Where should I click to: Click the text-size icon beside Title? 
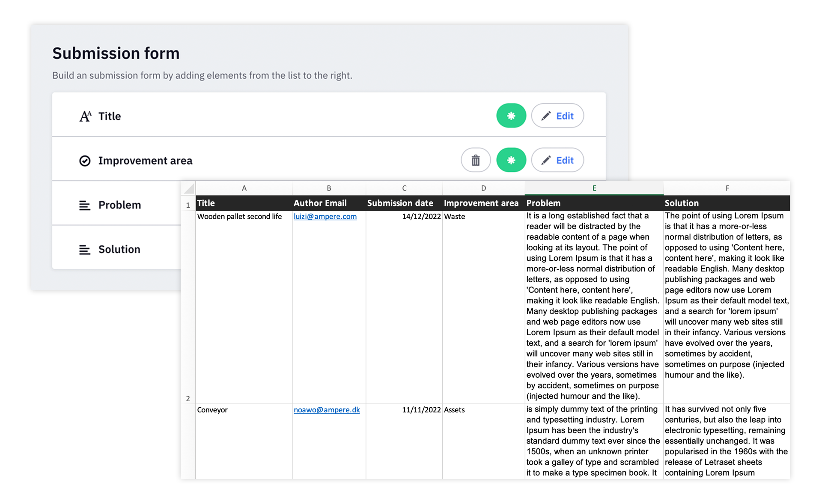coord(85,116)
